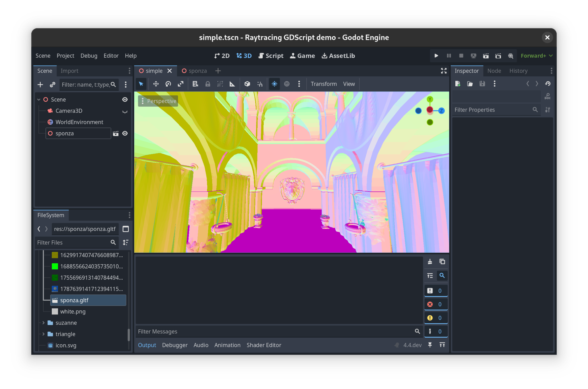Collapse the Scene root tree node
The width and height of the screenshot is (588, 389).
39,100
